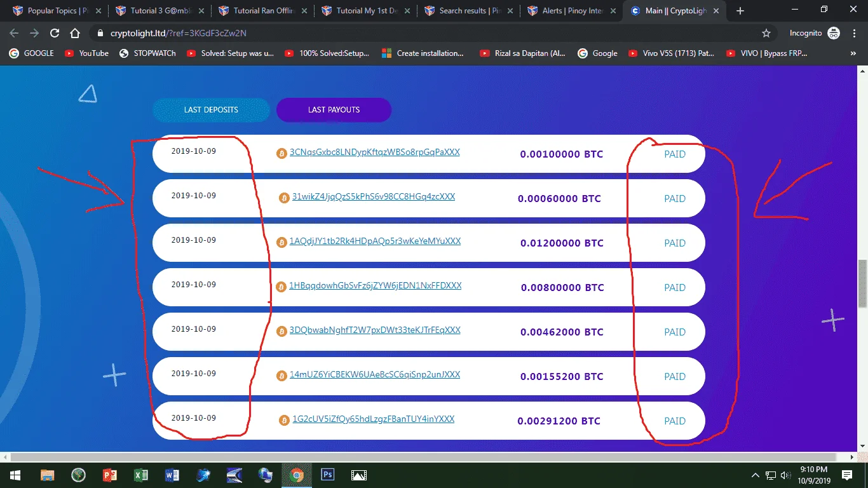868x488 pixels.
Task: Open address 3DQbwabNghfT2W7pxDWt33teKJTrFEqXXX
Action: pos(375,330)
